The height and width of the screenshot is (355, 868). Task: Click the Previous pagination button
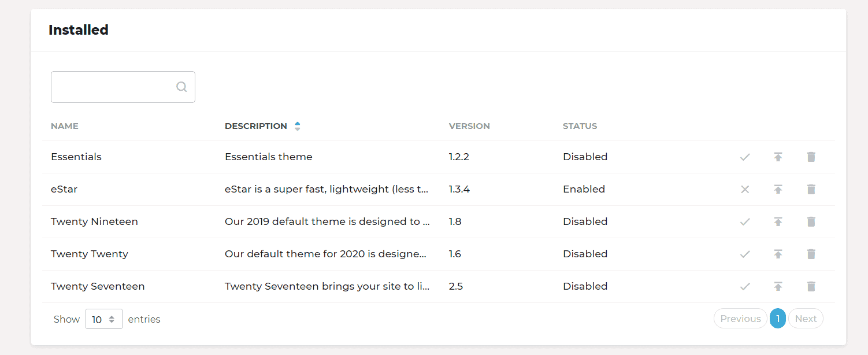point(740,319)
